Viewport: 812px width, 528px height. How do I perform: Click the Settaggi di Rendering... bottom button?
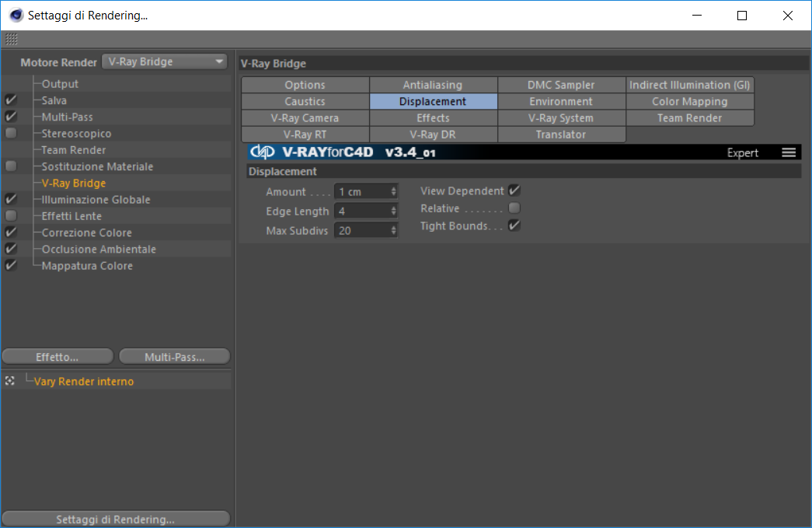click(x=116, y=519)
